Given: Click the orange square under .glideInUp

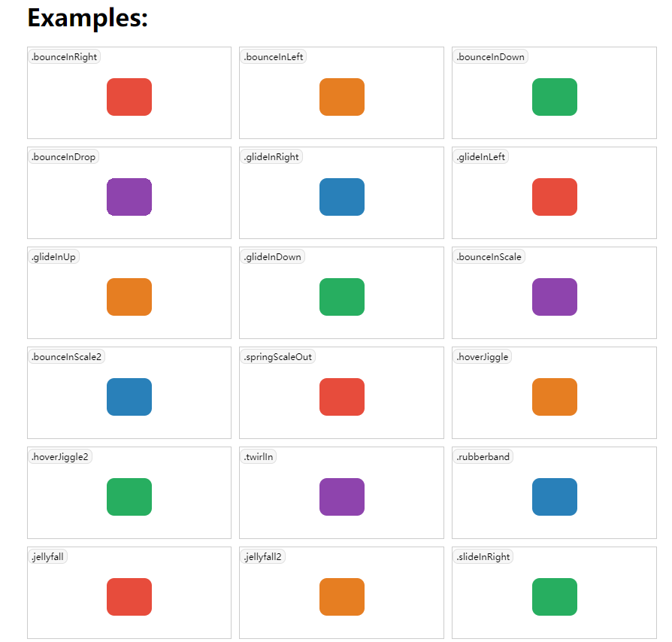Looking at the screenshot, I should point(129,297).
